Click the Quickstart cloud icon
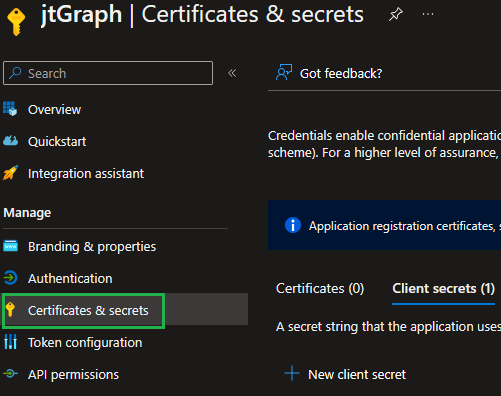The width and height of the screenshot is (501, 396). [10, 141]
